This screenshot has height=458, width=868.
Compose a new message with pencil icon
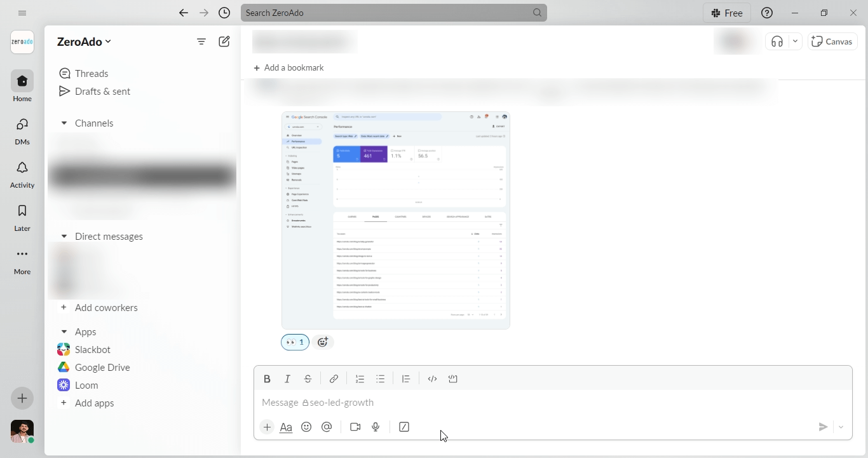[224, 41]
